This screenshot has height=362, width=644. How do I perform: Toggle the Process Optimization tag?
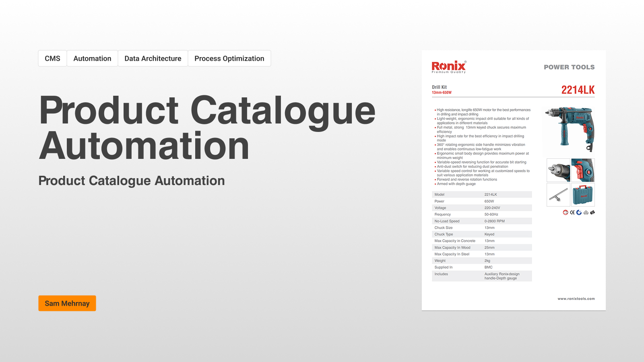pos(229,58)
